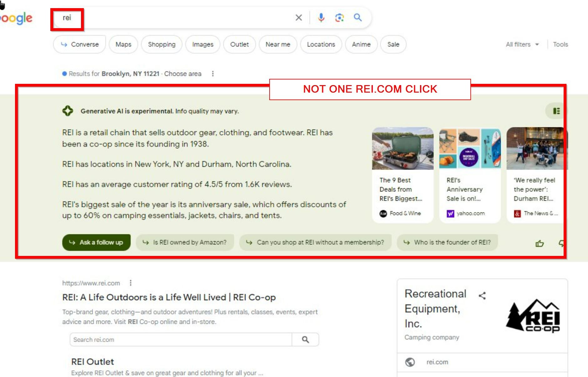
Task: Open REI Outlet sitelink
Action: pyautogui.click(x=93, y=362)
